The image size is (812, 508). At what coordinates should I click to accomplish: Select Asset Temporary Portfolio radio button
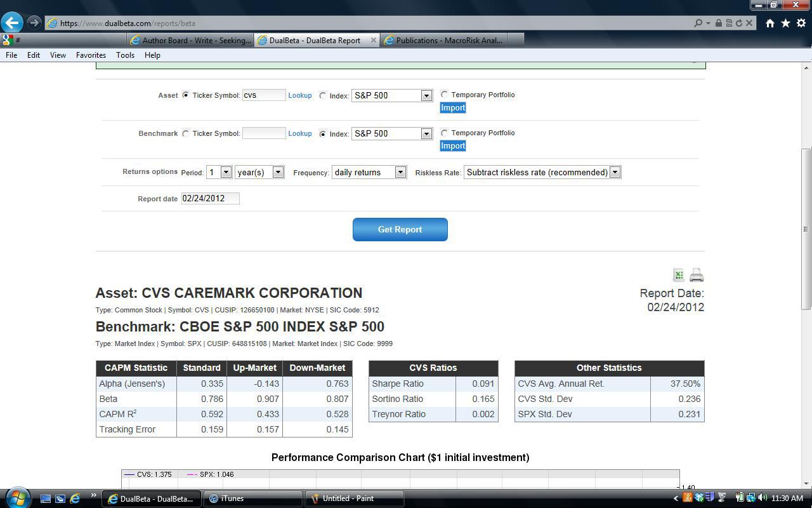(x=444, y=95)
